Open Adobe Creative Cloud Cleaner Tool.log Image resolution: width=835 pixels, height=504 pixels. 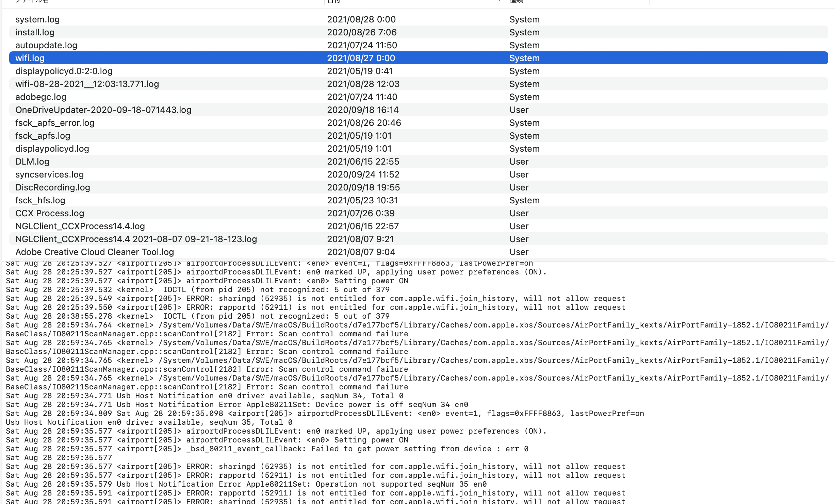pos(95,252)
